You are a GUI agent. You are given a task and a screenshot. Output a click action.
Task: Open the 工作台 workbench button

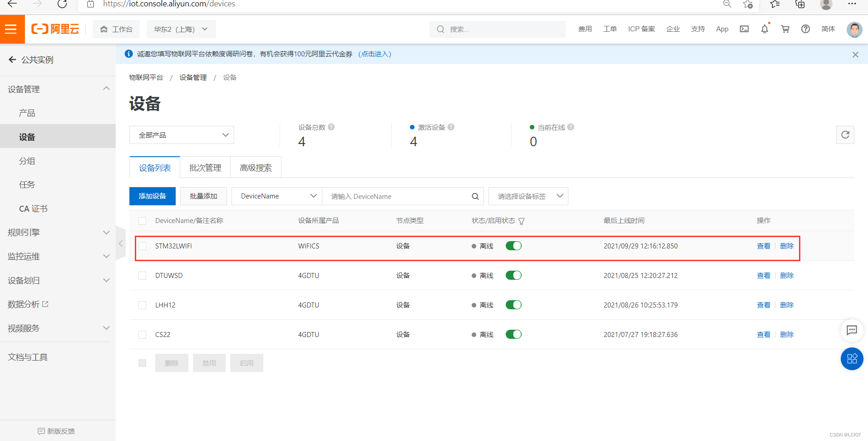coord(116,29)
